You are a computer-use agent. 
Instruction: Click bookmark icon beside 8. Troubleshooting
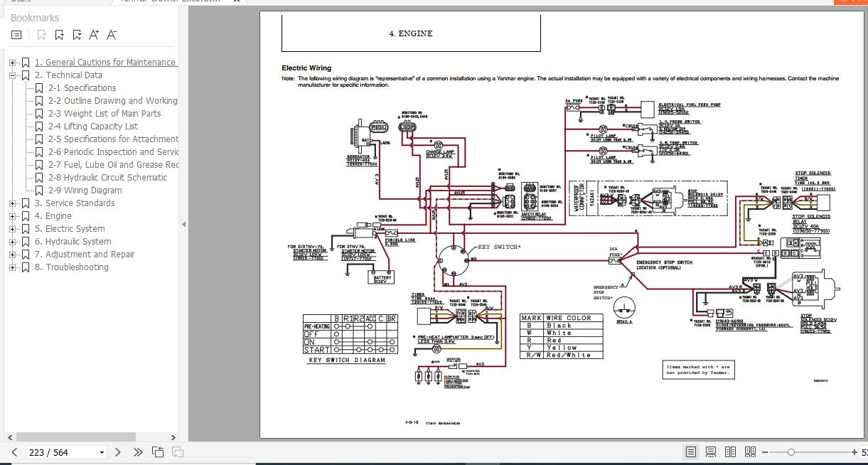[26, 267]
